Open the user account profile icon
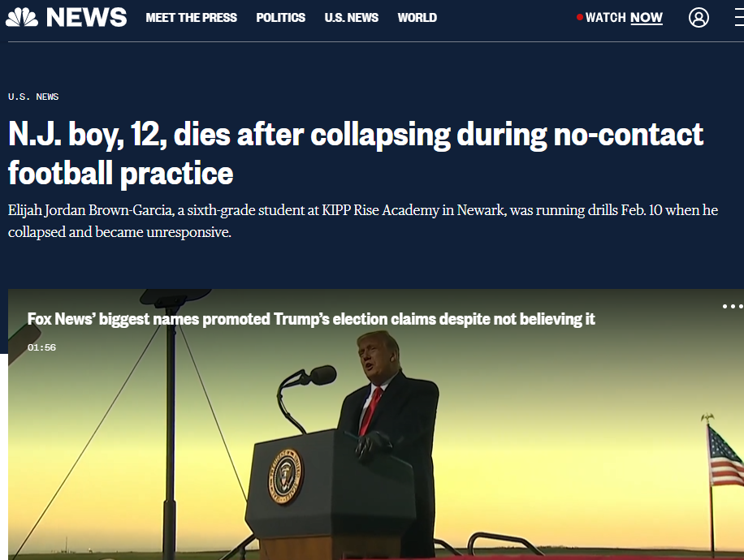The width and height of the screenshot is (744, 560). pyautogui.click(x=699, y=18)
